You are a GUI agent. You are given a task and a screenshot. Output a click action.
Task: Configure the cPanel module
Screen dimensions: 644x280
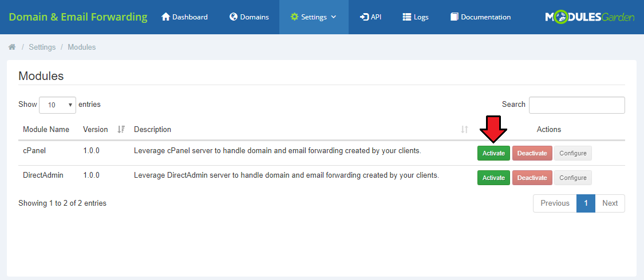click(573, 153)
